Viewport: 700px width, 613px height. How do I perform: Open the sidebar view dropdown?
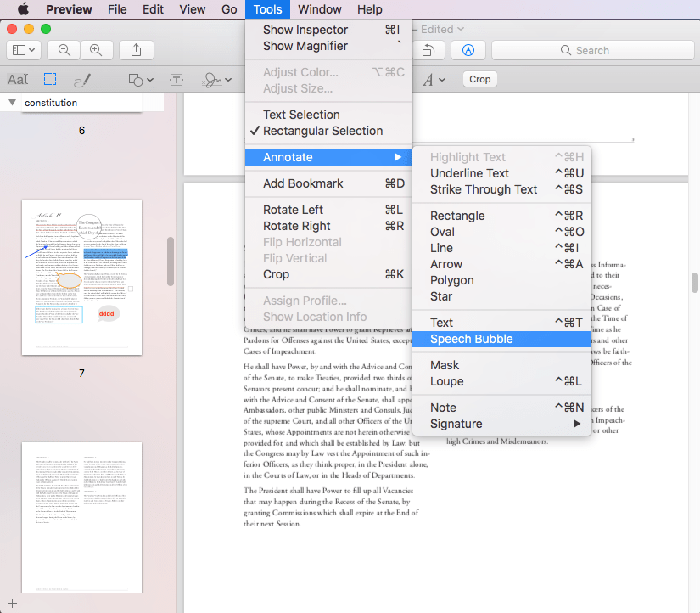[24, 50]
